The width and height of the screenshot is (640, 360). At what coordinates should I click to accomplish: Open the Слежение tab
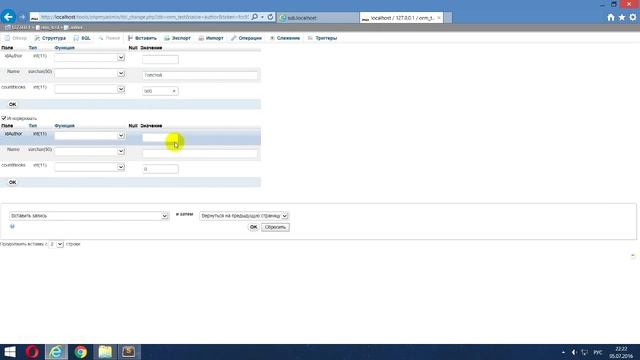[x=284, y=38]
